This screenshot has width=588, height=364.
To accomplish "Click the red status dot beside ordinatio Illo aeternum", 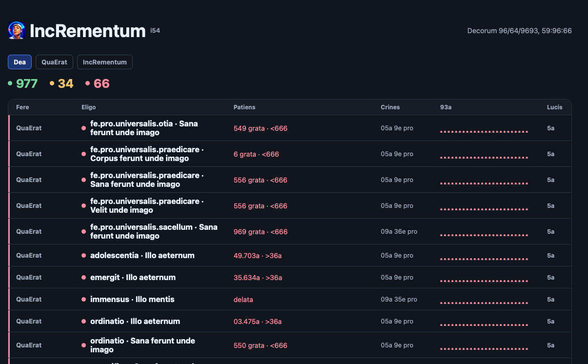I will click(x=84, y=321).
